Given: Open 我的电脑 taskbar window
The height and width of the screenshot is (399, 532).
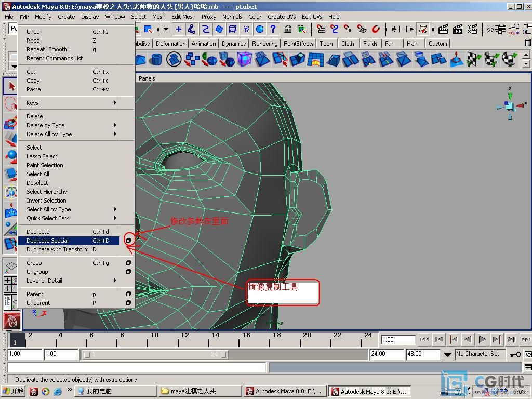Looking at the screenshot, I should [x=116, y=391].
